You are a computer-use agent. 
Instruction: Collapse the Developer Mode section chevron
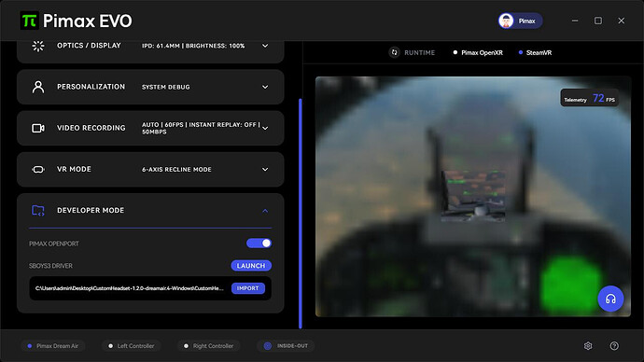point(265,211)
